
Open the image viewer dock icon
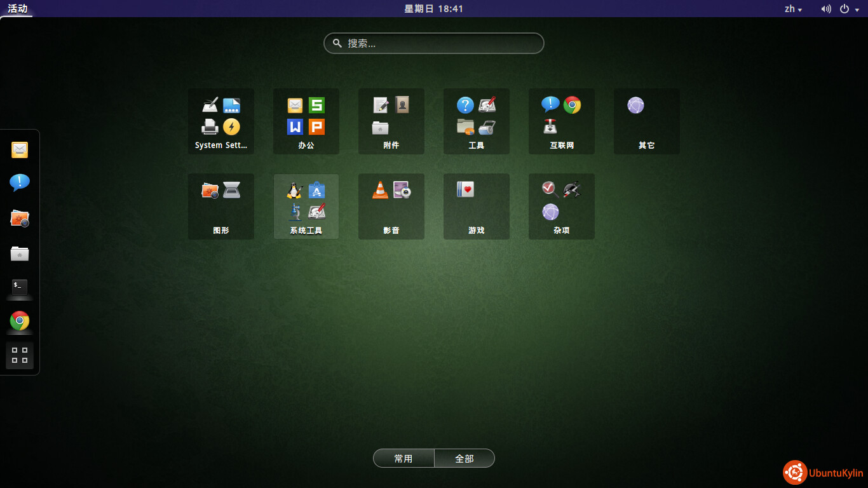pyautogui.click(x=20, y=219)
